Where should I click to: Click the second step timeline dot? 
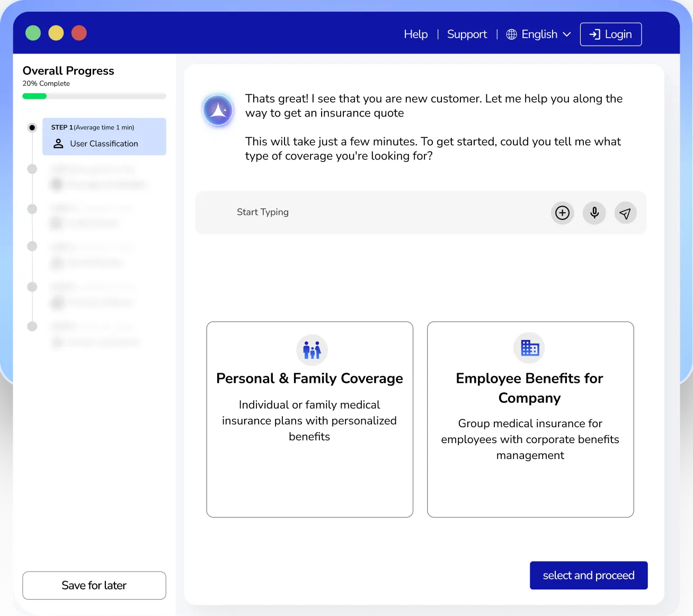(32, 169)
